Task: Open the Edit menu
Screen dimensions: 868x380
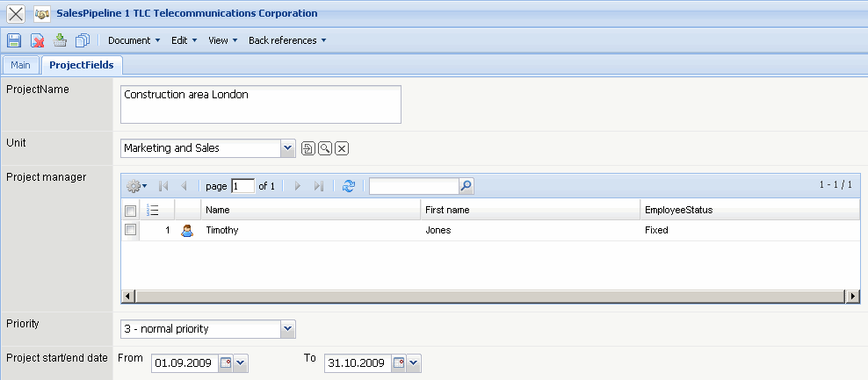Action: click(184, 40)
